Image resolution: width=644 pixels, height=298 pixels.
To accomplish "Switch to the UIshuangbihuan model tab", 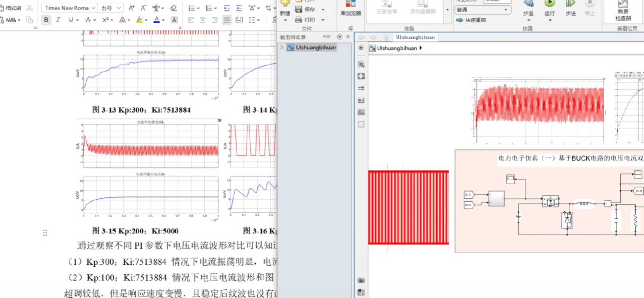I will tap(415, 37).
